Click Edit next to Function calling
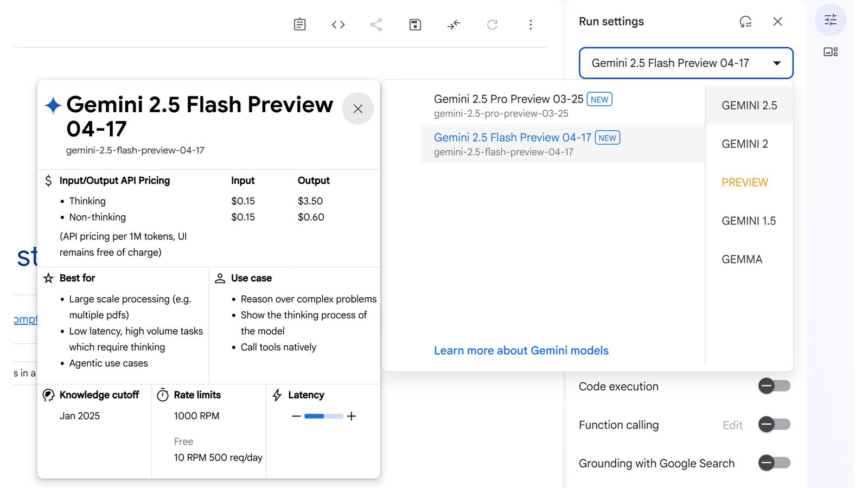868x488 pixels. pos(732,426)
